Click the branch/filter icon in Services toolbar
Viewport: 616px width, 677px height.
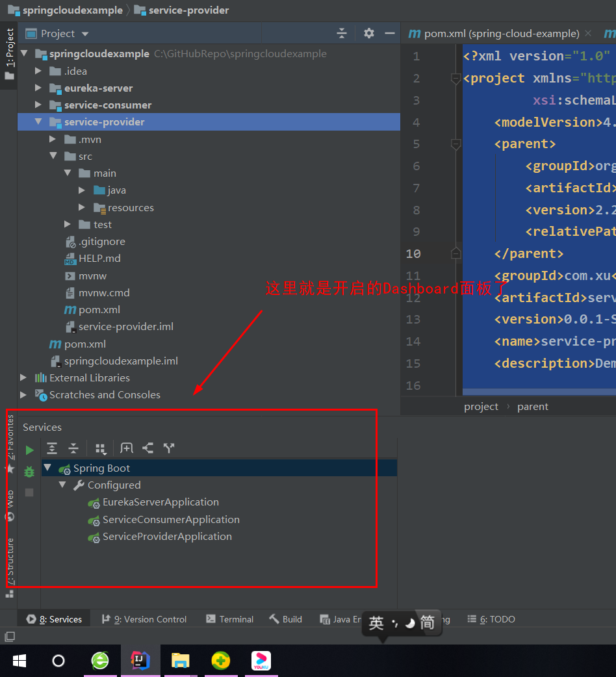click(x=169, y=448)
